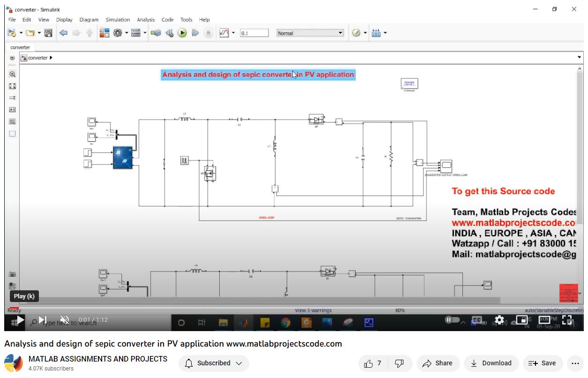
Task: Unmute the video sound
Action: tap(65, 320)
